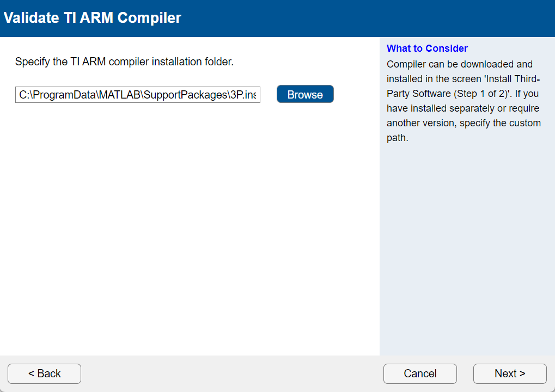The image size is (555, 392).
Task: Click 'Specify the TI ARM compiler installation folder.' text
Action: click(x=124, y=62)
